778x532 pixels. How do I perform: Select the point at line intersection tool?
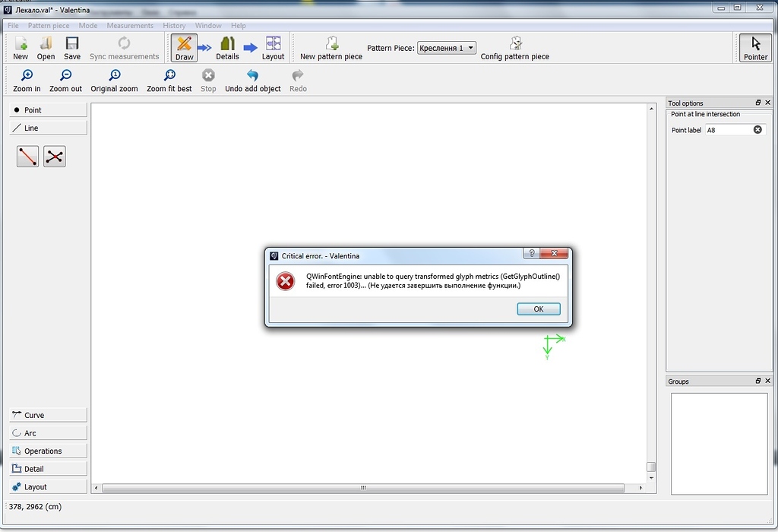pyautogui.click(x=54, y=156)
